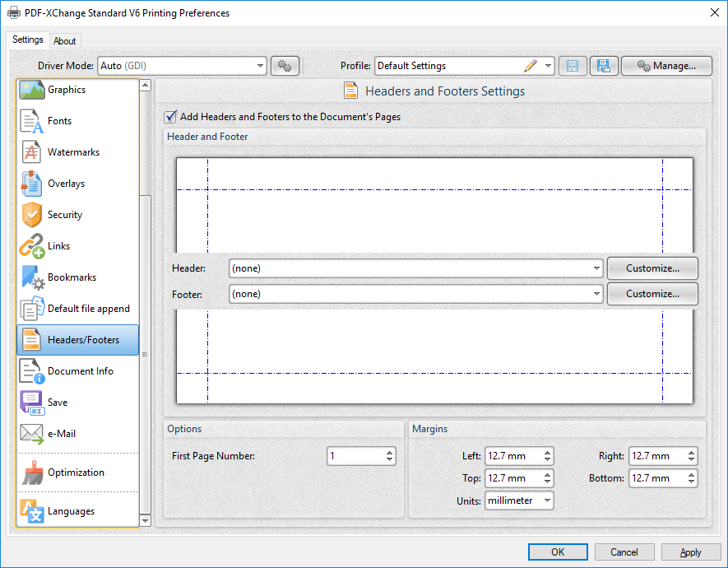Click the Cancel button
The height and width of the screenshot is (568, 728).
(624, 552)
